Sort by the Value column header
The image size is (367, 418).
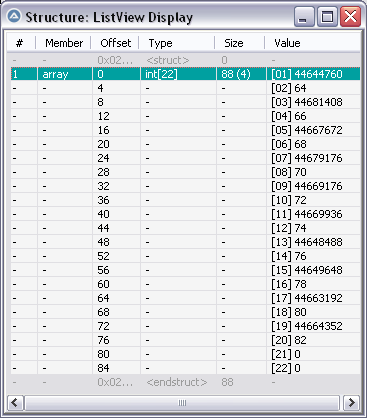[312, 43]
